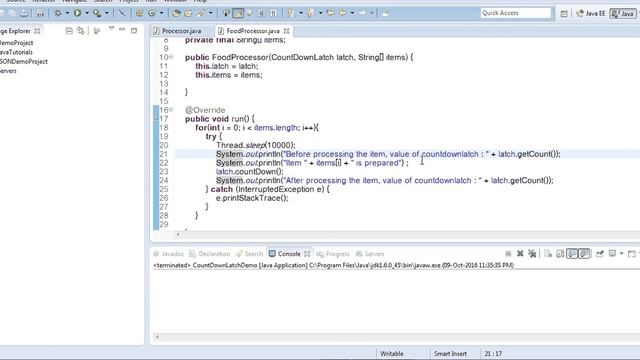This screenshot has width=640, height=360.
Task: Select the JavaTutorials project in Package Explorer
Action: click(16, 52)
